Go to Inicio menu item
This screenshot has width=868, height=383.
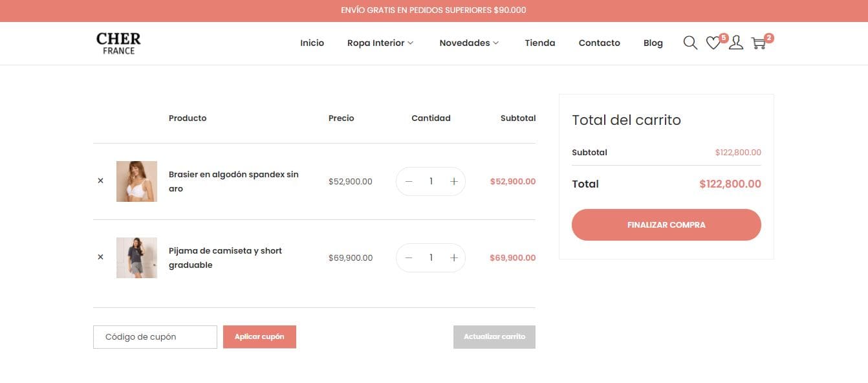pyautogui.click(x=312, y=43)
